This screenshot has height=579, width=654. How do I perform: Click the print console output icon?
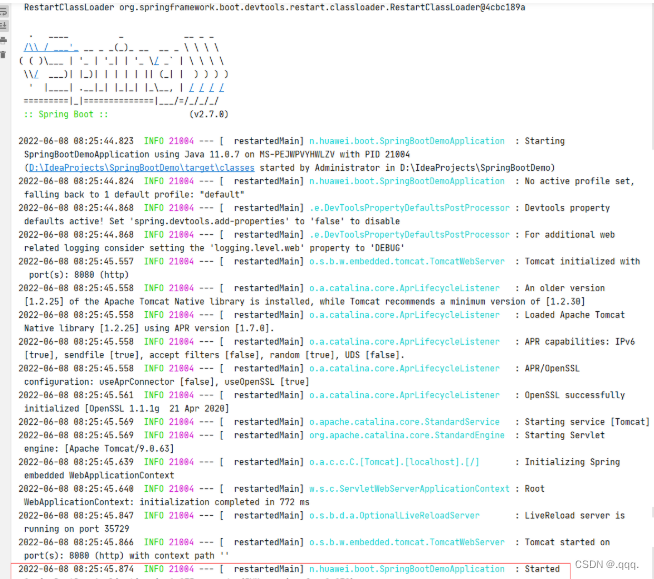coord(3,40)
